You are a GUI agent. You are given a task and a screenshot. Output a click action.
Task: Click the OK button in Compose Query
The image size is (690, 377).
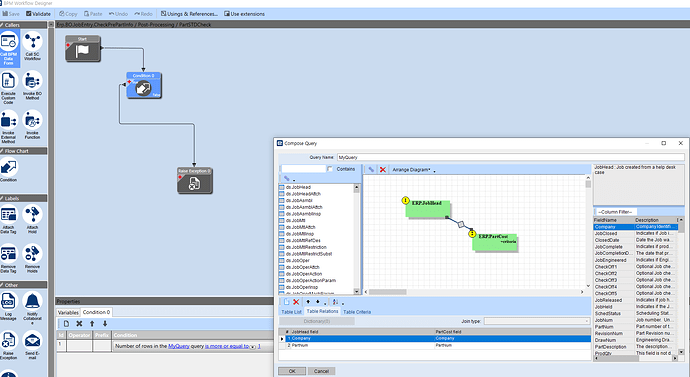point(292,371)
